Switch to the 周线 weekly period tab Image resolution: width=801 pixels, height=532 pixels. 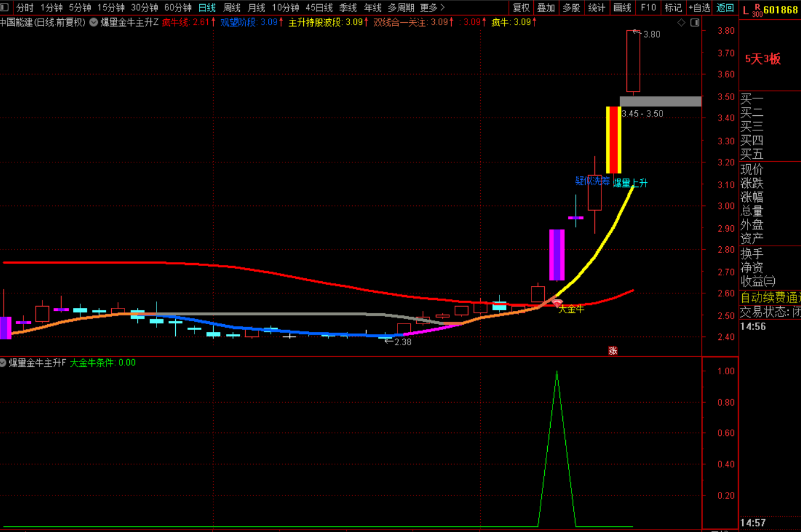click(x=232, y=8)
